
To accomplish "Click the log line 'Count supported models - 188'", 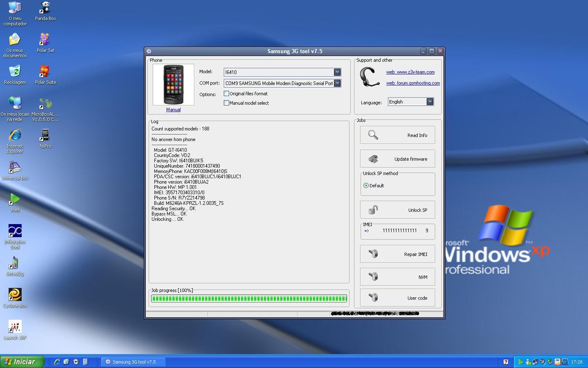I will [180, 129].
